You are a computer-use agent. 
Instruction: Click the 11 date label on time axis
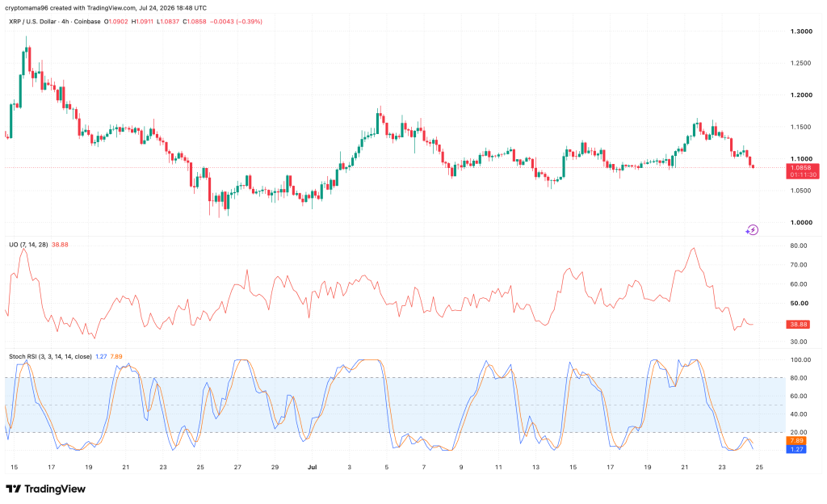click(x=498, y=467)
